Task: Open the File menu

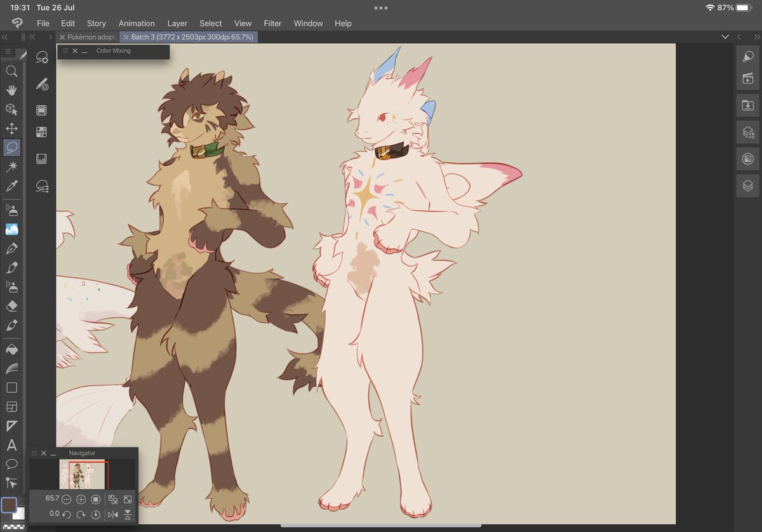Action: pyautogui.click(x=43, y=23)
